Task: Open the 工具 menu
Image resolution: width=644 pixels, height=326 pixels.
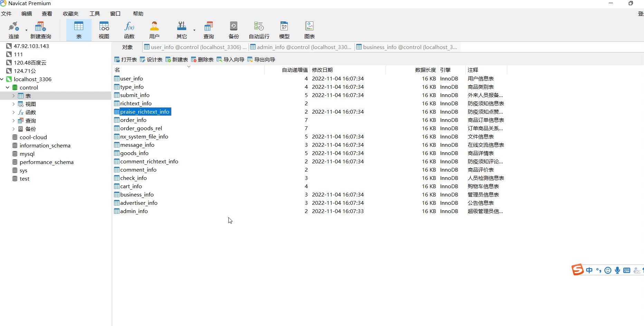Action: click(95, 13)
